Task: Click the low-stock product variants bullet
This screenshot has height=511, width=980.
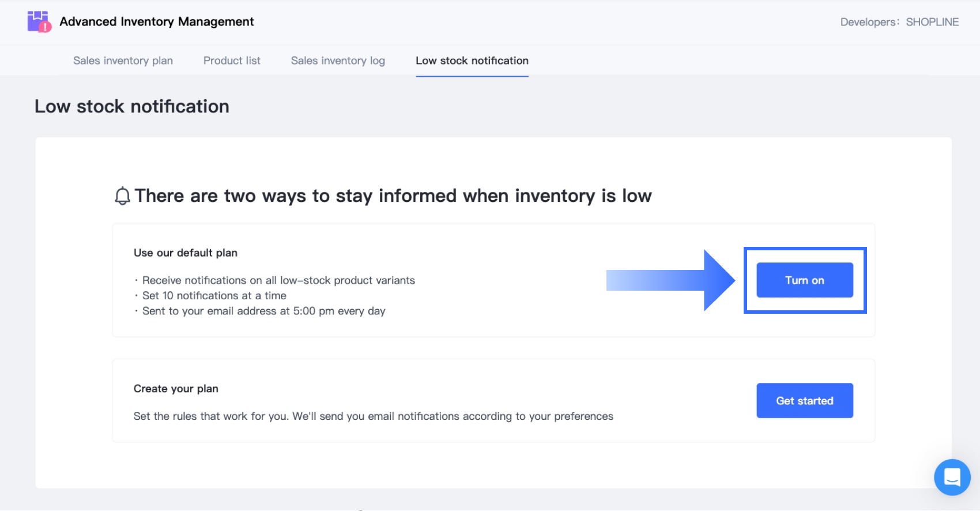Action: pyautogui.click(x=278, y=280)
